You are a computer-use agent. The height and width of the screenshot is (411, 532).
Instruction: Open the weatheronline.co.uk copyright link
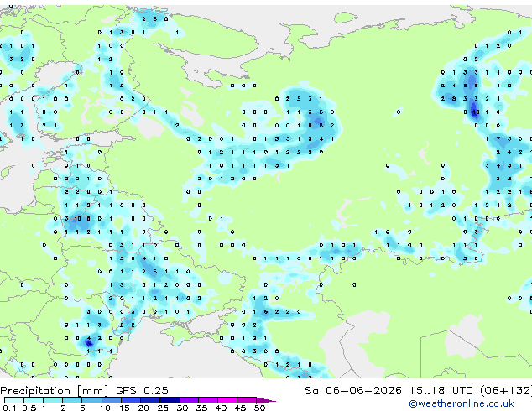tap(462, 403)
